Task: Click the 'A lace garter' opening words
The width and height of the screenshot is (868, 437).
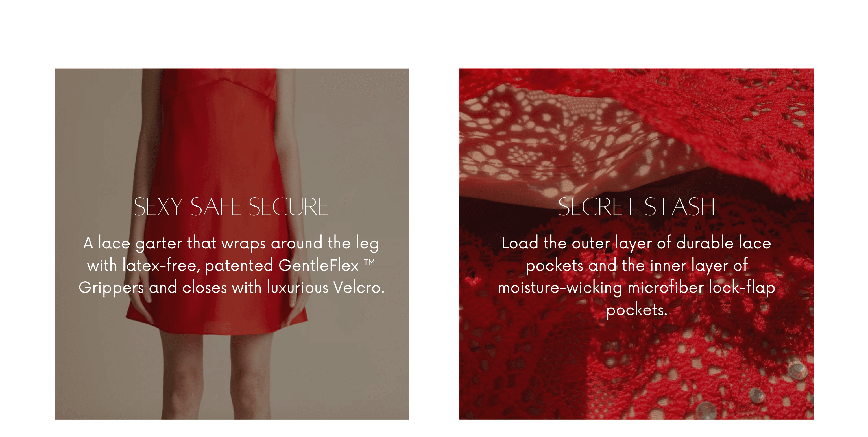Action: click(133, 243)
